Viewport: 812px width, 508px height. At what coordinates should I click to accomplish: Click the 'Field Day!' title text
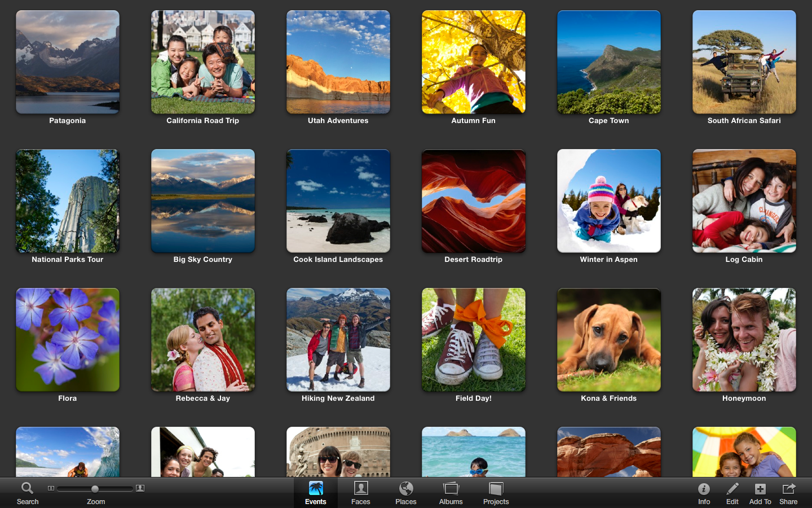point(474,398)
